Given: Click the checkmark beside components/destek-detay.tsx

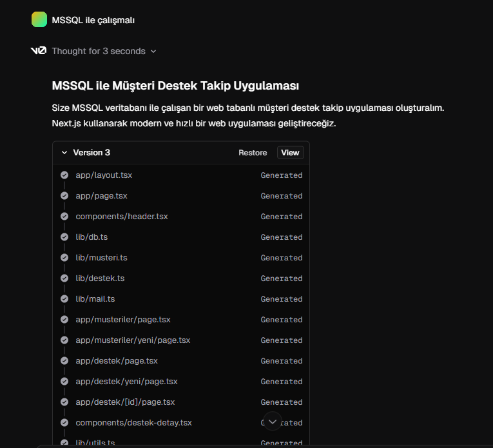Looking at the screenshot, I should [64, 423].
